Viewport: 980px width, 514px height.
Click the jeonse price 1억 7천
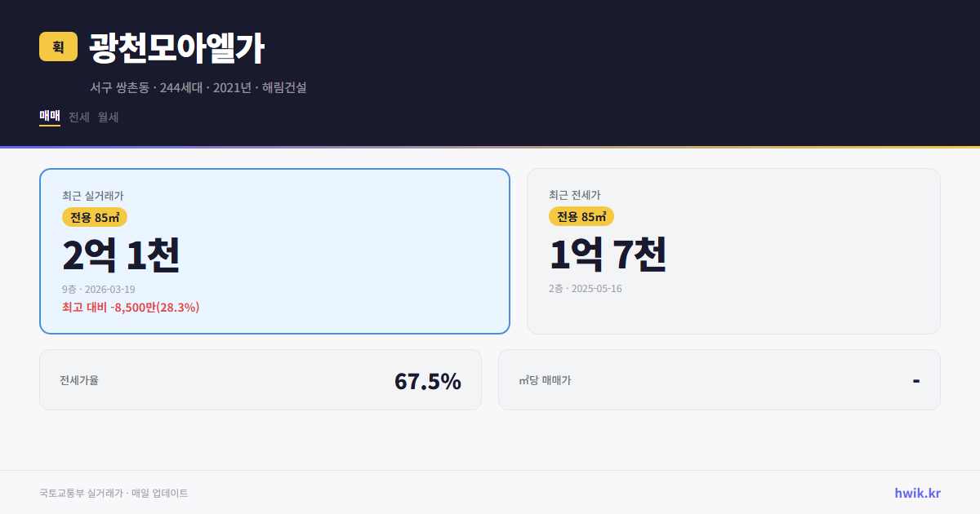[x=608, y=254]
